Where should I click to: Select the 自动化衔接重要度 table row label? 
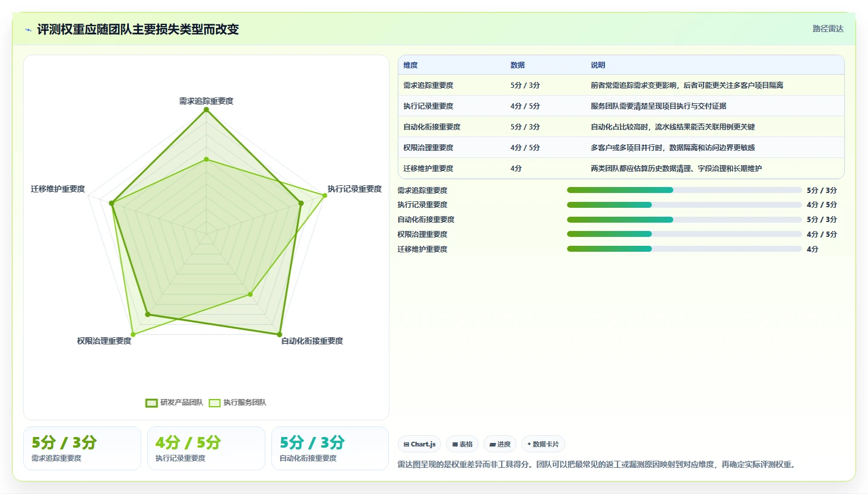point(432,127)
